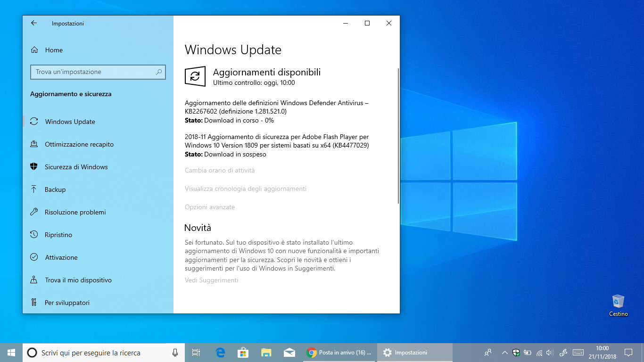Open Microsoft Store from the taskbar
644x362 pixels.
pyautogui.click(x=243, y=353)
